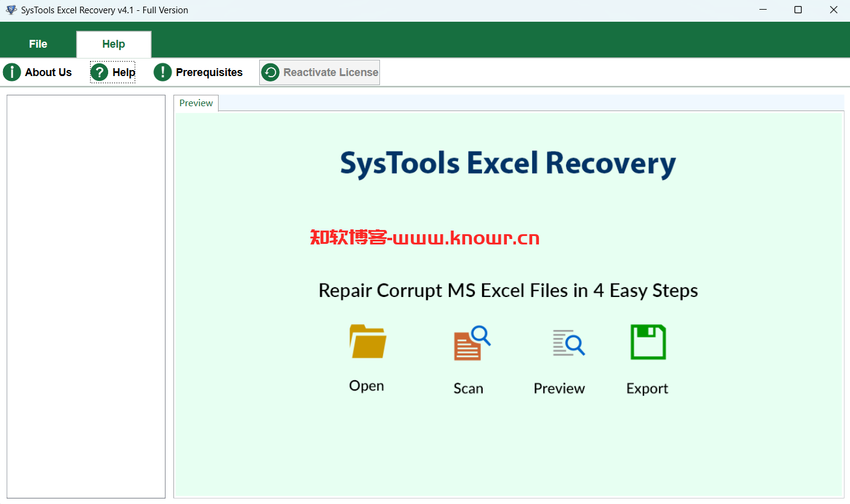The image size is (850, 504).
Task: Open the File ribbon tab
Action: tap(38, 44)
